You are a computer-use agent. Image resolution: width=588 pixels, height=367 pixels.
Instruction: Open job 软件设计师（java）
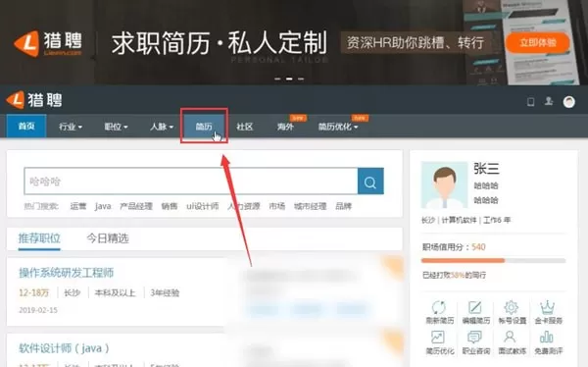[x=64, y=348]
